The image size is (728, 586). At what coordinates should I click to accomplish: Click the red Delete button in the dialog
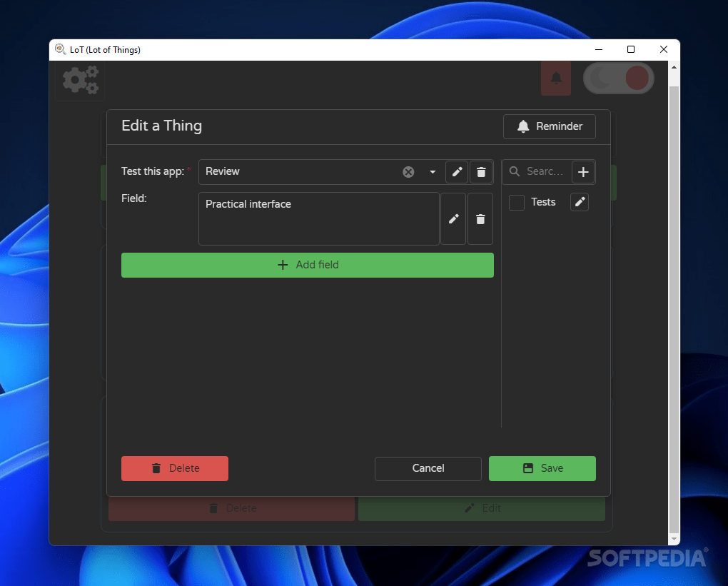click(x=175, y=468)
